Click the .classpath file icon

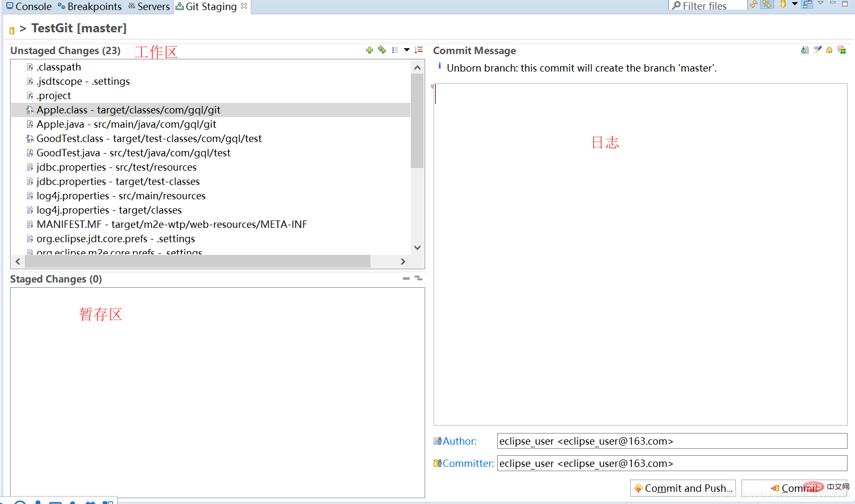[30, 67]
